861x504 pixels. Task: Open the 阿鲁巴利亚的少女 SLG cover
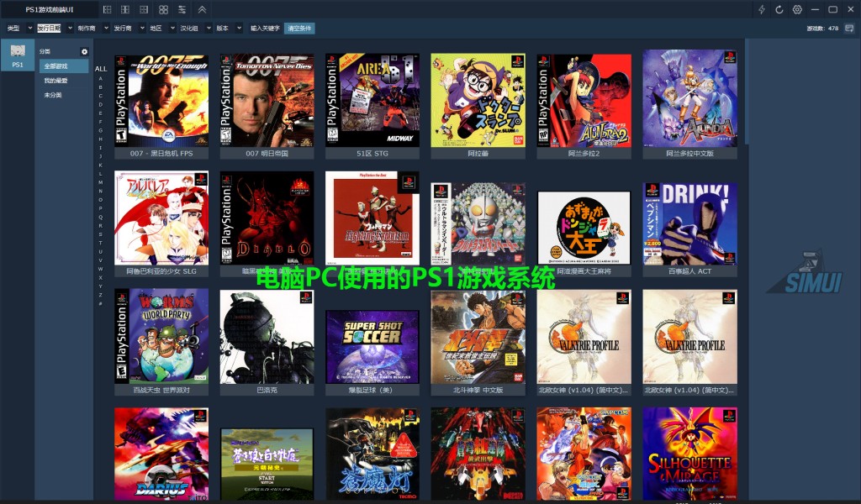point(161,218)
